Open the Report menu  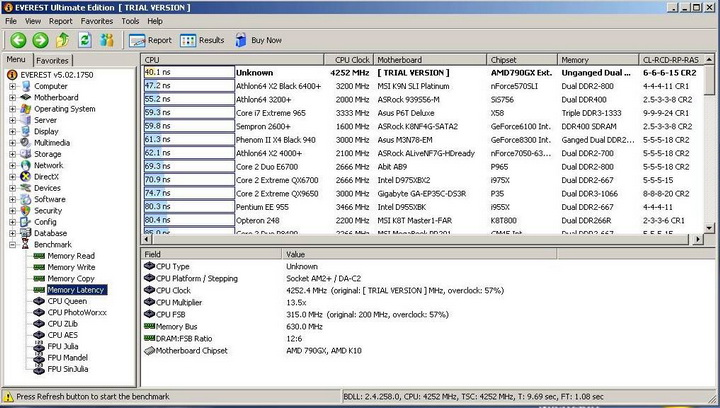pyautogui.click(x=61, y=21)
